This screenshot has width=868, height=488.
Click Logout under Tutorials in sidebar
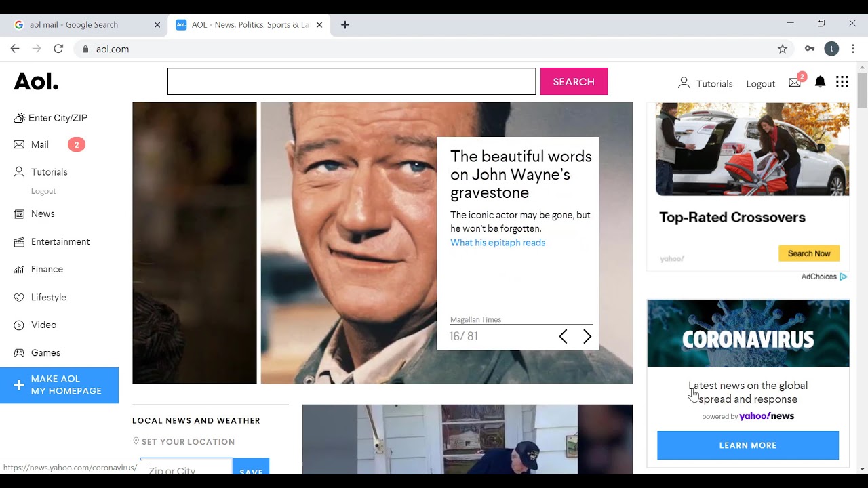(x=43, y=191)
